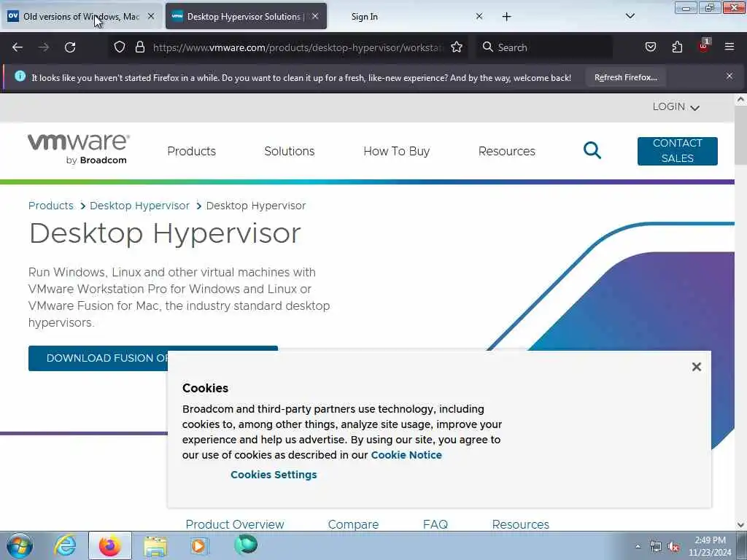Focus the Firefox Search box
This screenshot has width=747, height=560.
[x=544, y=47]
